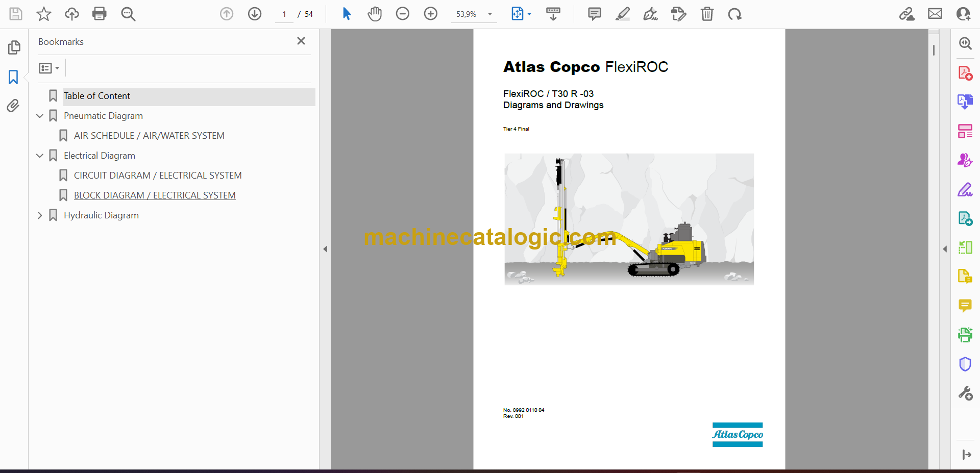Collapse the left navigation pane arrow
980x473 pixels.
click(x=325, y=249)
